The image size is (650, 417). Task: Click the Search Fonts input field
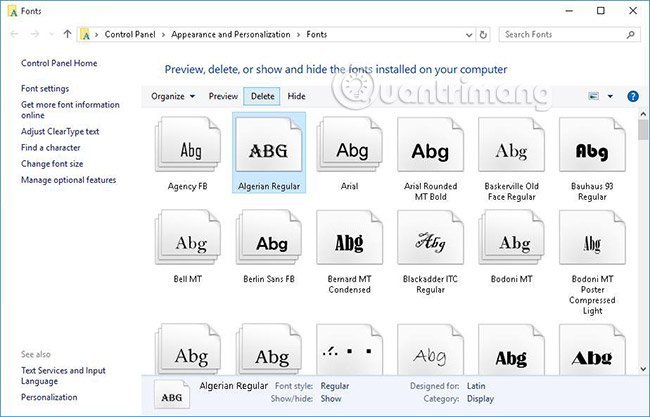(x=566, y=34)
